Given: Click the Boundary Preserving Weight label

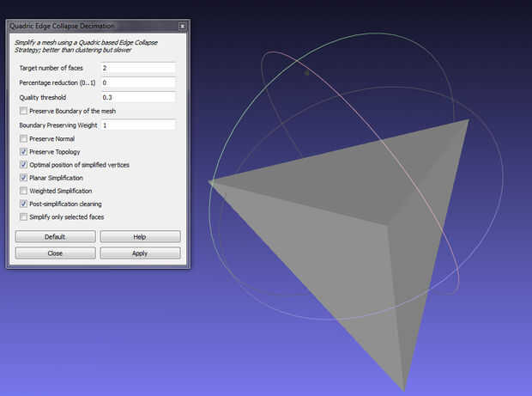Looking at the screenshot, I should coord(58,125).
